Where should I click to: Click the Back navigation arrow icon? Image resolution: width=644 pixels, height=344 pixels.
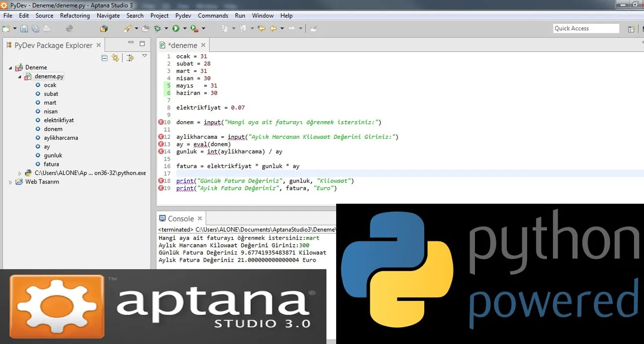pyautogui.click(x=273, y=29)
